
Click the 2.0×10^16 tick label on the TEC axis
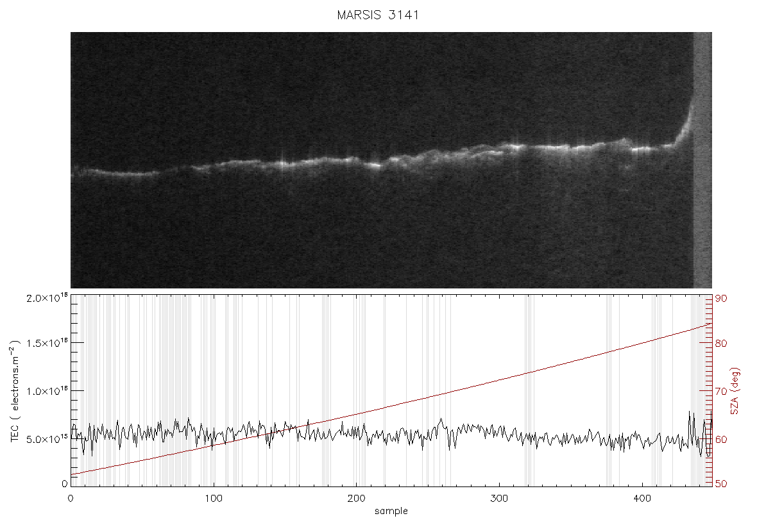(x=46, y=297)
